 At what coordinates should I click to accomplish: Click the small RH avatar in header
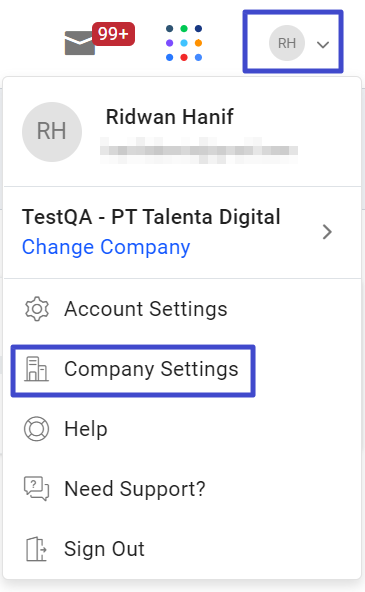pyautogui.click(x=287, y=43)
